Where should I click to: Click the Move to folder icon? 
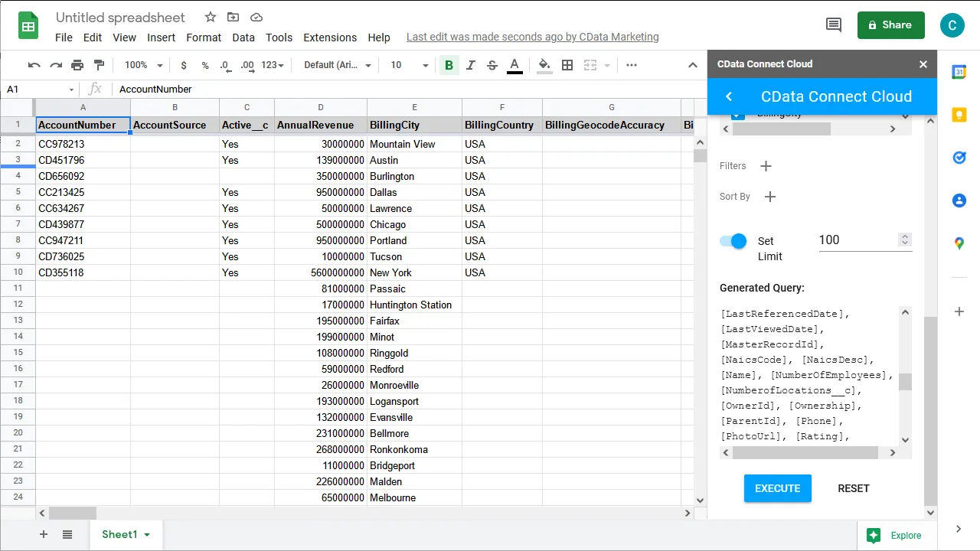tap(234, 17)
